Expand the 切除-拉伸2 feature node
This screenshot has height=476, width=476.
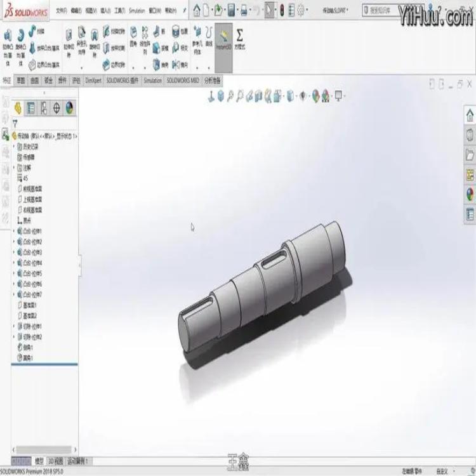(x=13, y=337)
